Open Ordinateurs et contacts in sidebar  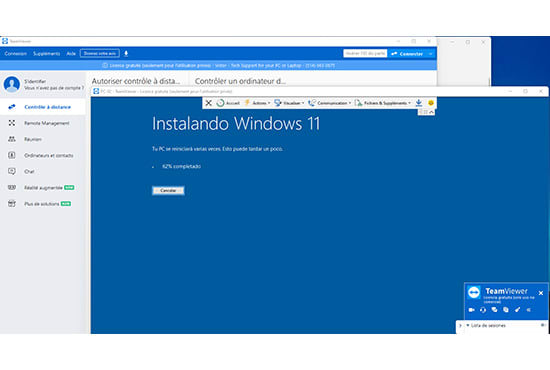43,155
